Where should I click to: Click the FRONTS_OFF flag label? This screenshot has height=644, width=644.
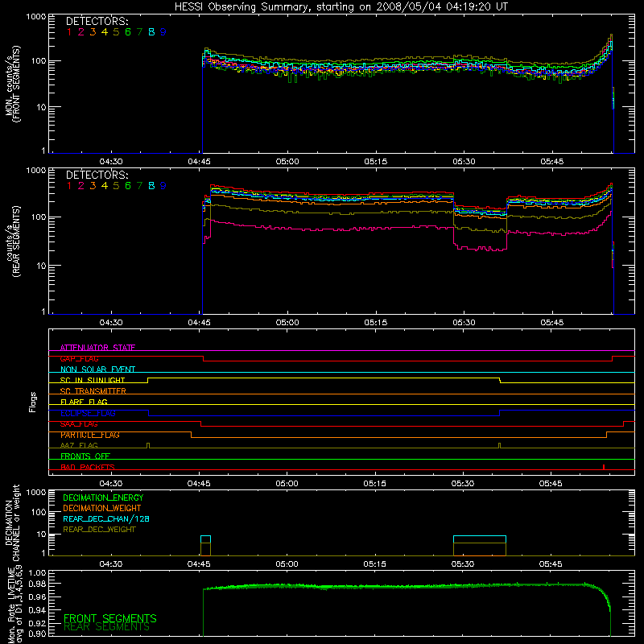point(85,456)
